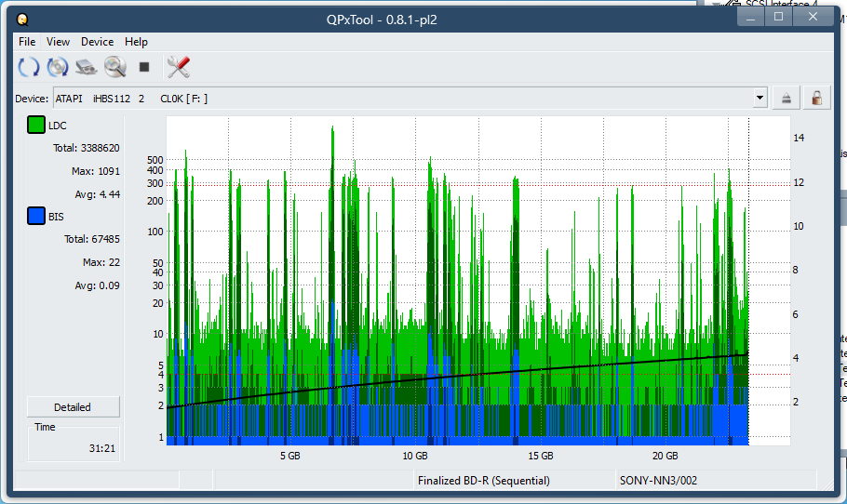Click the BIS legend label
Screen dimensions: 847x504
(56, 217)
